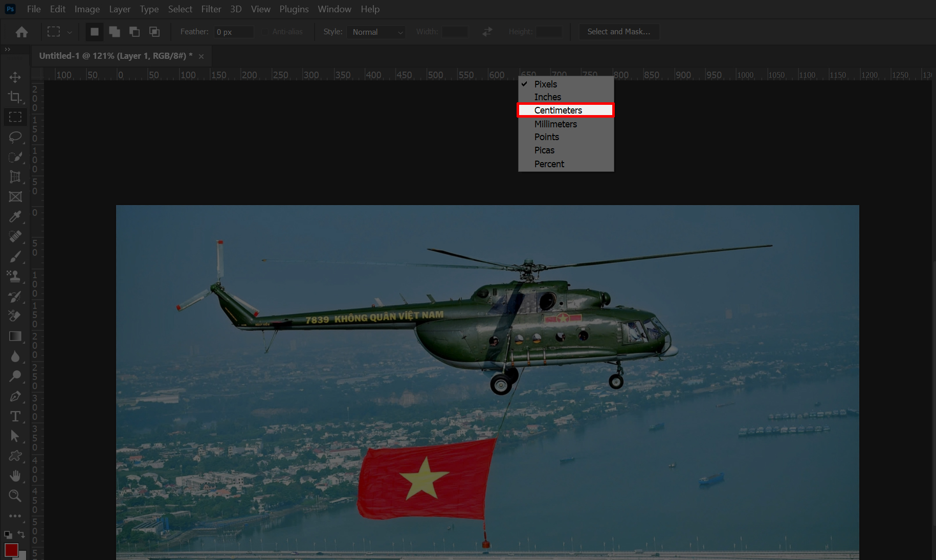The width and height of the screenshot is (936, 560).
Task: Select the History Brush tool
Action: (x=15, y=297)
